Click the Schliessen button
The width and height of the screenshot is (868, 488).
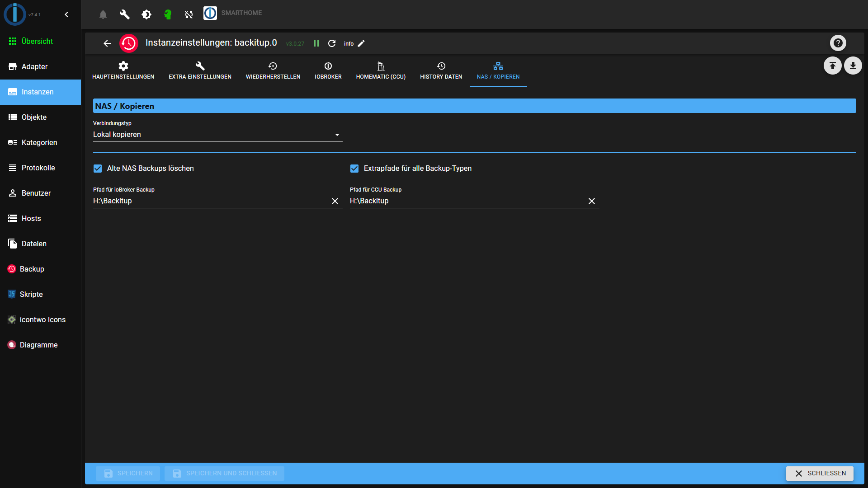point(820,473)
